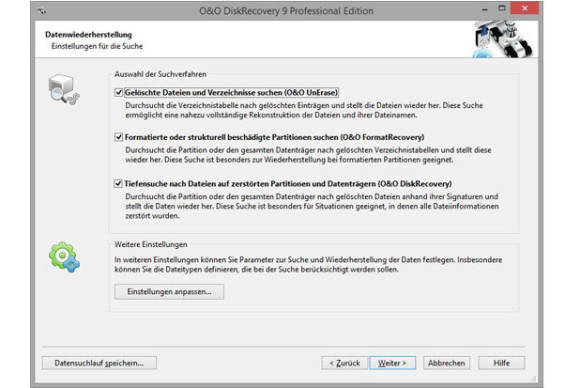Click the window resize grip in the corner
The width and height of the screenshot is (580, 388).
point(533,378)
